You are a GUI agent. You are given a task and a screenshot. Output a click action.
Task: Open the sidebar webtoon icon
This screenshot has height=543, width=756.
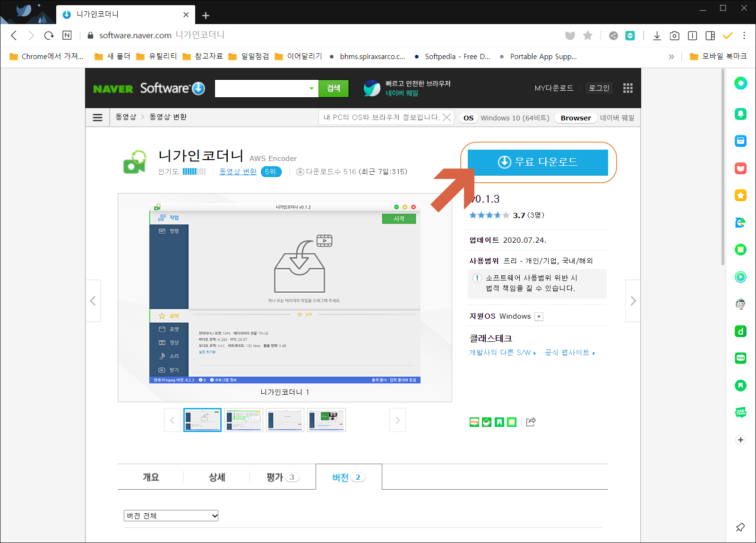[x=740, y=412]
